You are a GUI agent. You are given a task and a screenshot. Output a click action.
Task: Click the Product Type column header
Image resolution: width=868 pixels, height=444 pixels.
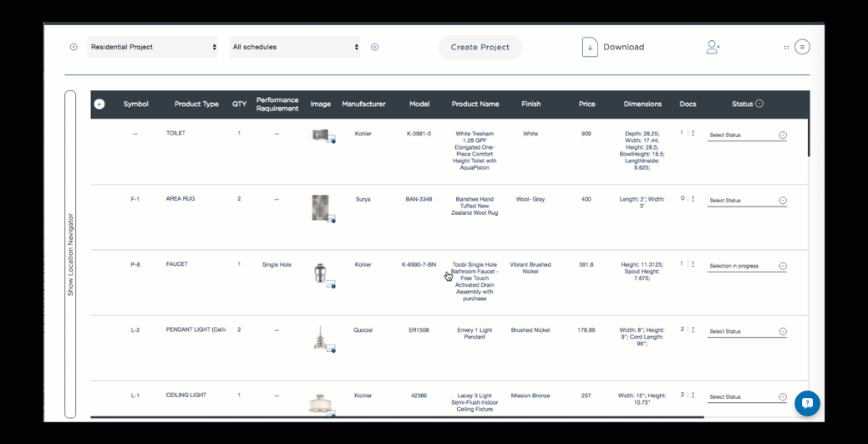click(196, 105)
